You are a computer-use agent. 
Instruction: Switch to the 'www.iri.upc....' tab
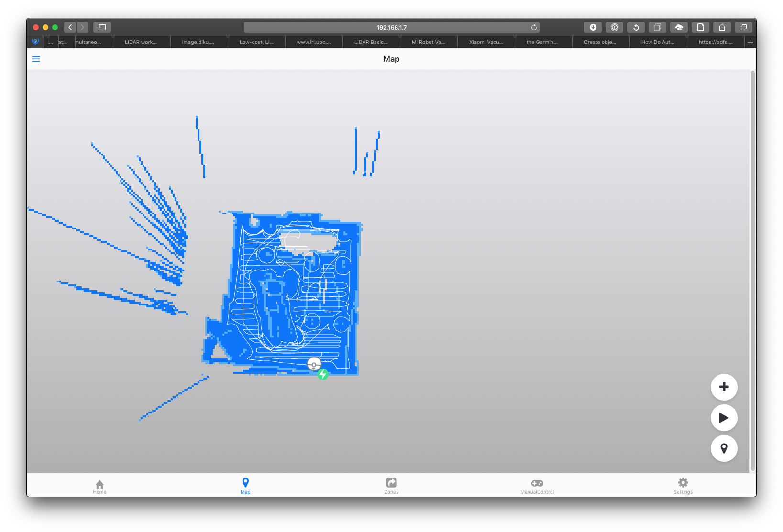314,42
